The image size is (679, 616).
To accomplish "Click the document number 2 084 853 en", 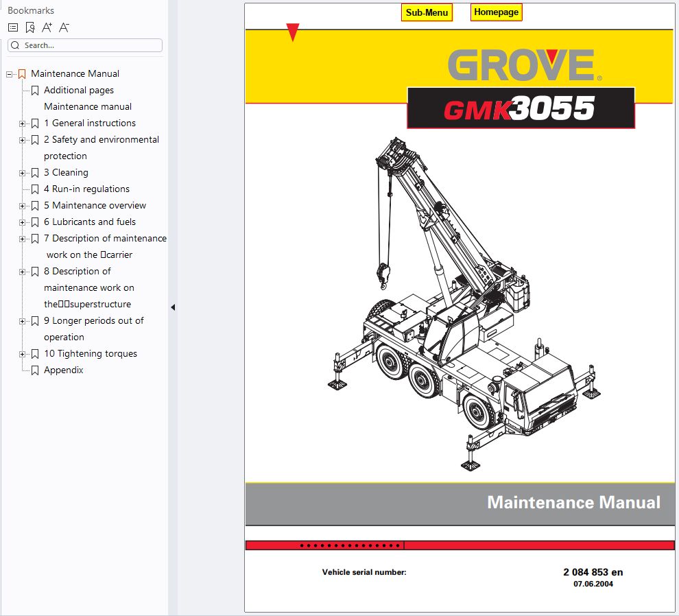I will click(593, 572).
